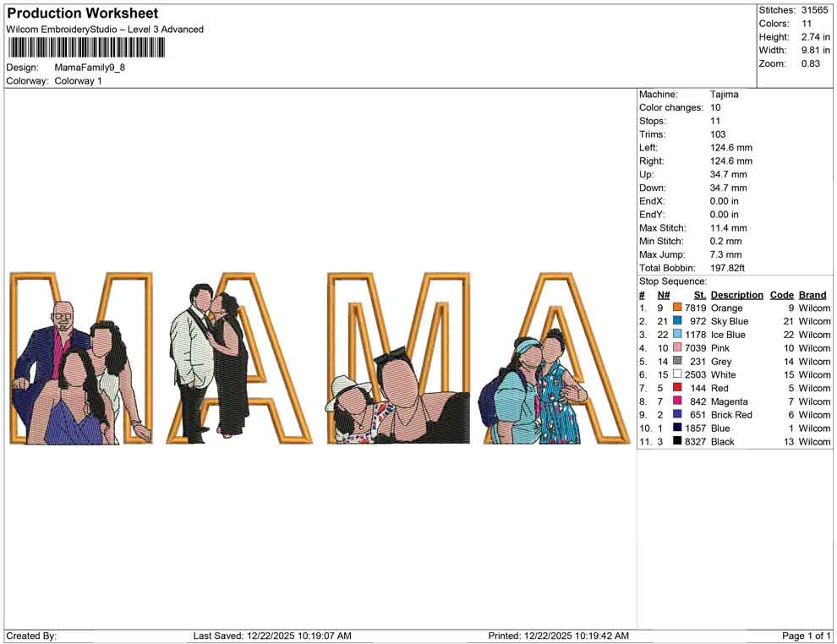Click the last A letter with hugging pair
This screenshot has height=644, width=837.
click(x=555, y=358)
